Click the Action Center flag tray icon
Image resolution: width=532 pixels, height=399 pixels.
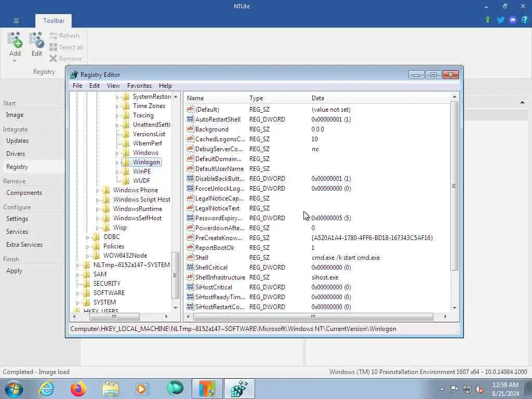(454, 389)
